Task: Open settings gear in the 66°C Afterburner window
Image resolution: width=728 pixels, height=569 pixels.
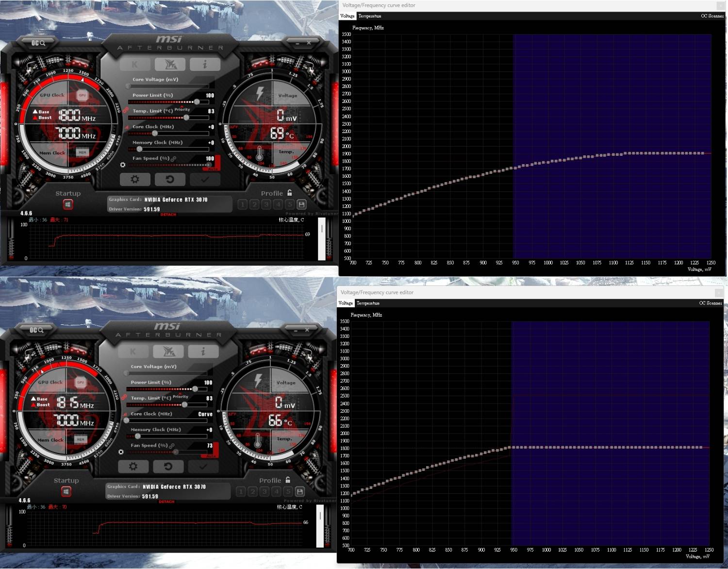Action: (x=133, y=467)
